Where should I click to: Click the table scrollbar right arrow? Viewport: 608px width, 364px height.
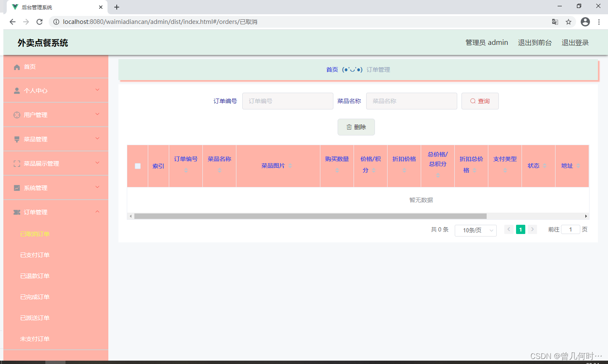tap(586, 216)
